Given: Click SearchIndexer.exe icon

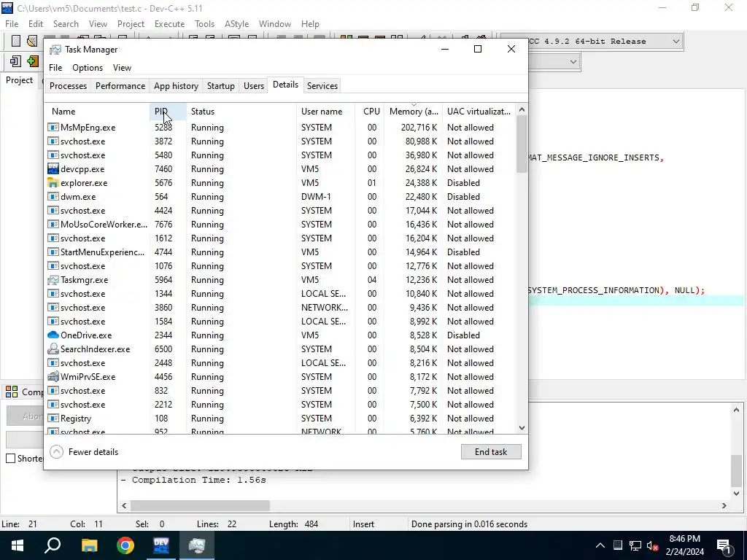Looking at the screenshot, I should point(53,349).
